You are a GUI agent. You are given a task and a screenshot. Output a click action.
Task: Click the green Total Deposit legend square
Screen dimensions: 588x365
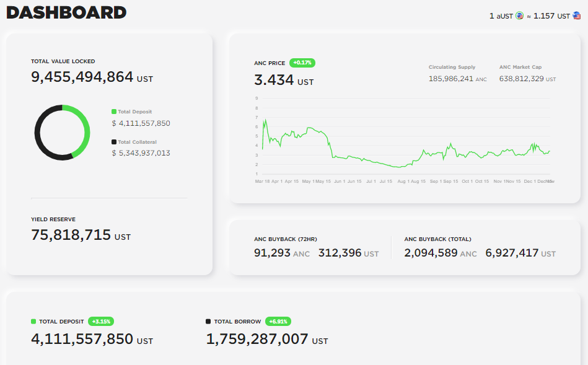coord(114,112)
